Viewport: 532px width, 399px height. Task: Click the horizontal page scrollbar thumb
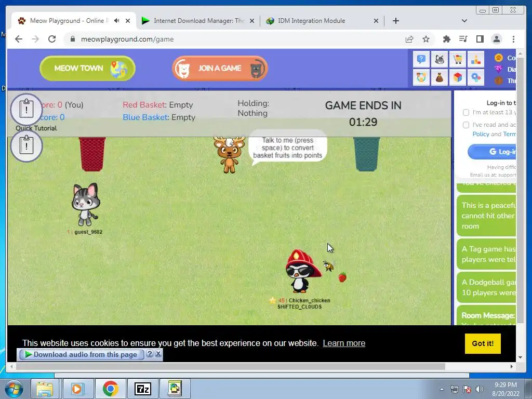point(231,366)
